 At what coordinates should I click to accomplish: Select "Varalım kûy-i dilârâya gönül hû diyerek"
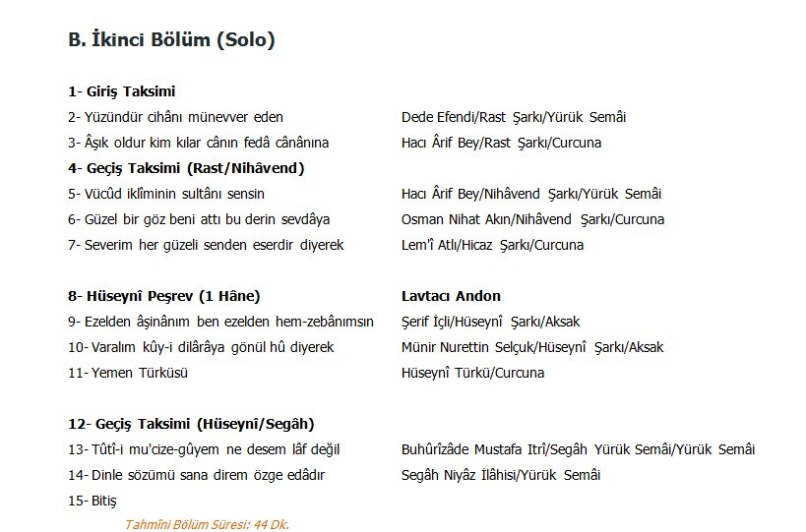201,347
